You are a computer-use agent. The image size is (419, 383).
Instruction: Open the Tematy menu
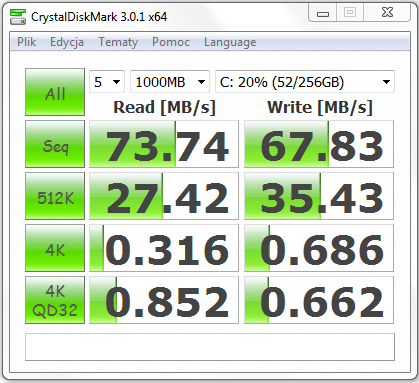(118, 42)
